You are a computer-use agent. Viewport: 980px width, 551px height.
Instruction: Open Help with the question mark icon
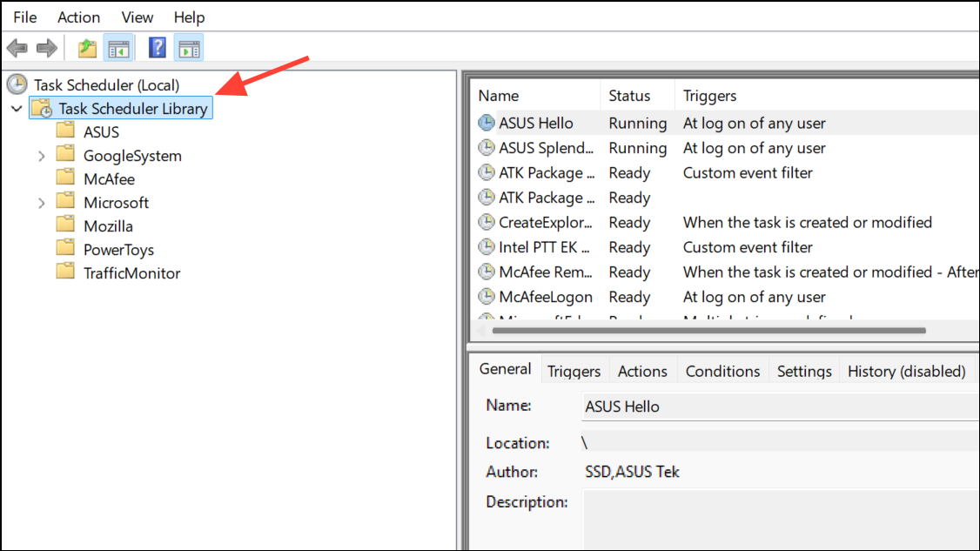pos(157,48)
